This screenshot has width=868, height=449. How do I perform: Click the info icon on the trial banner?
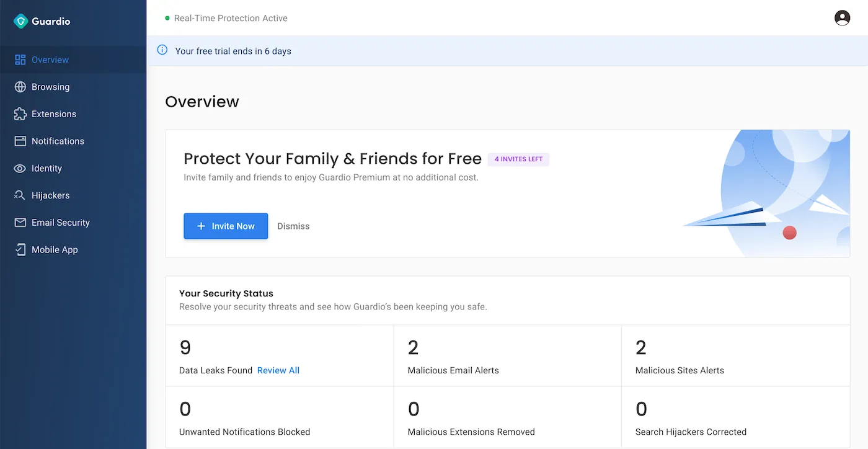[x=162, y=50]
